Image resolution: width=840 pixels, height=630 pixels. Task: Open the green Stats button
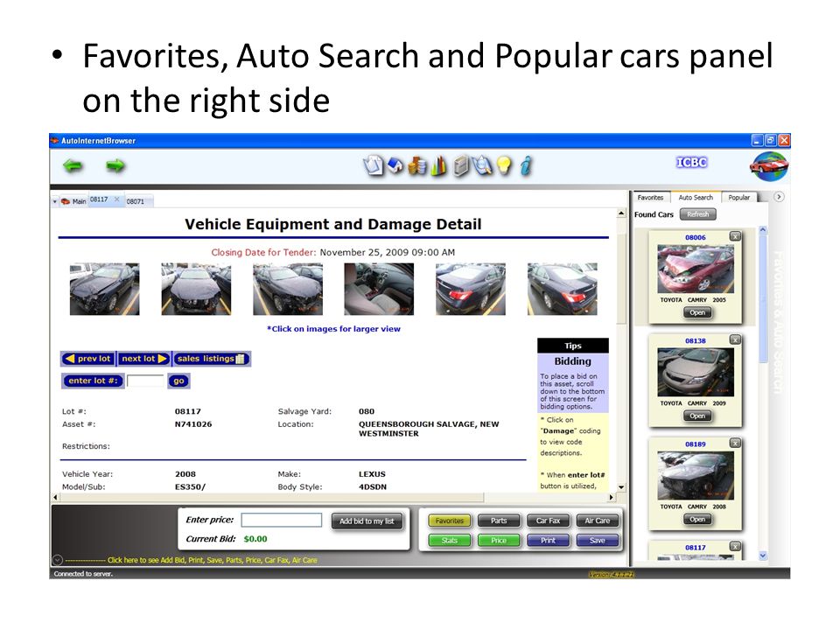point(450,541)
